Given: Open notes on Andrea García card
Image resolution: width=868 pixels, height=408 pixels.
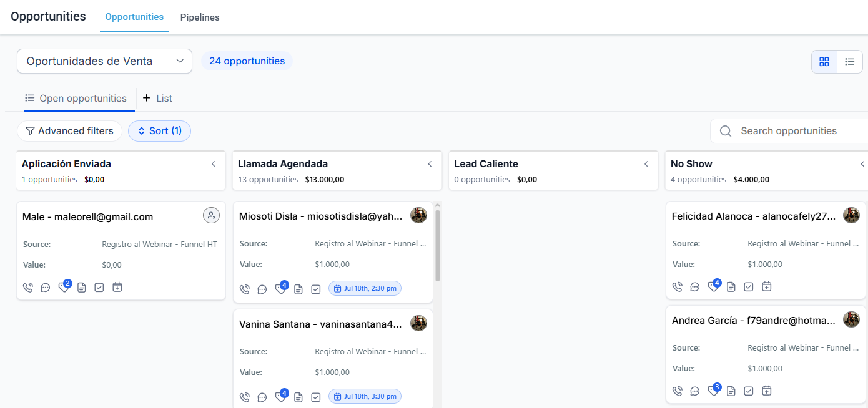Looking at the screenshot, I should tap(731, 391).
